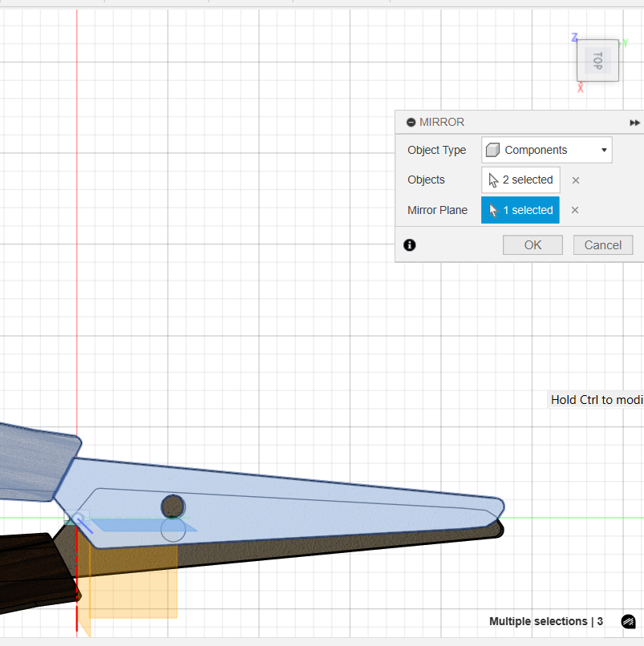Viewport: 644px width, 646px height.
Task: Confirm the mirror with OK
Action: 533,245
